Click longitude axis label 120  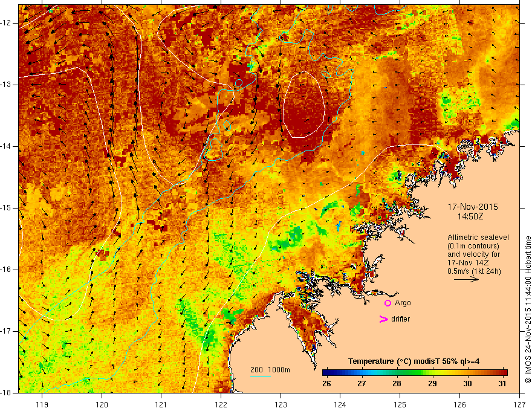(102, 404)
